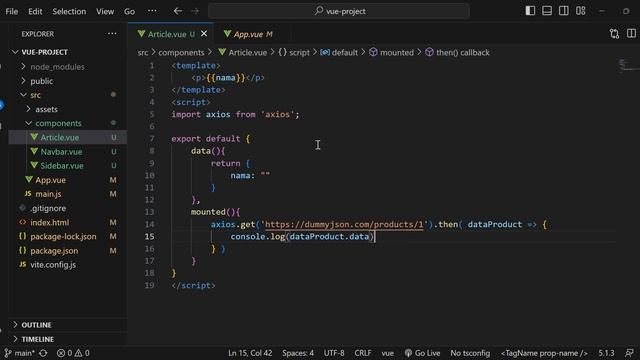640x360 pixels.
Task: Open App.vue from the file tree
Action: 67,180
